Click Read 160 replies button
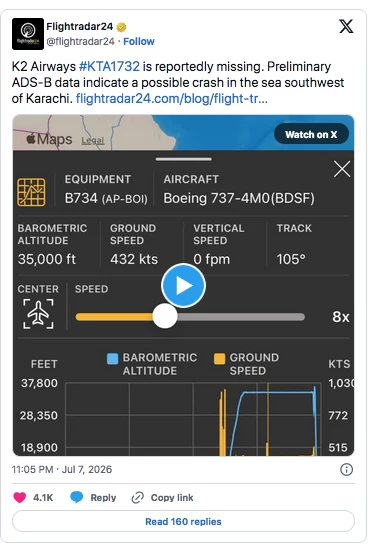This screenshot has width=377, height=546. [x=183, y=521]
